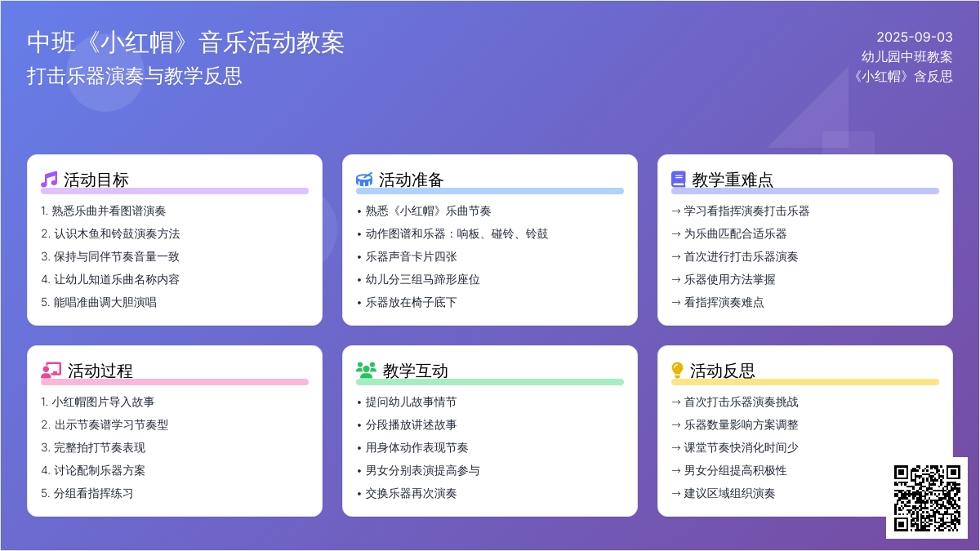Click the date 2025-09-03
Image resolution: width=980 pixels, height=551 pixels.
[915, 37]
